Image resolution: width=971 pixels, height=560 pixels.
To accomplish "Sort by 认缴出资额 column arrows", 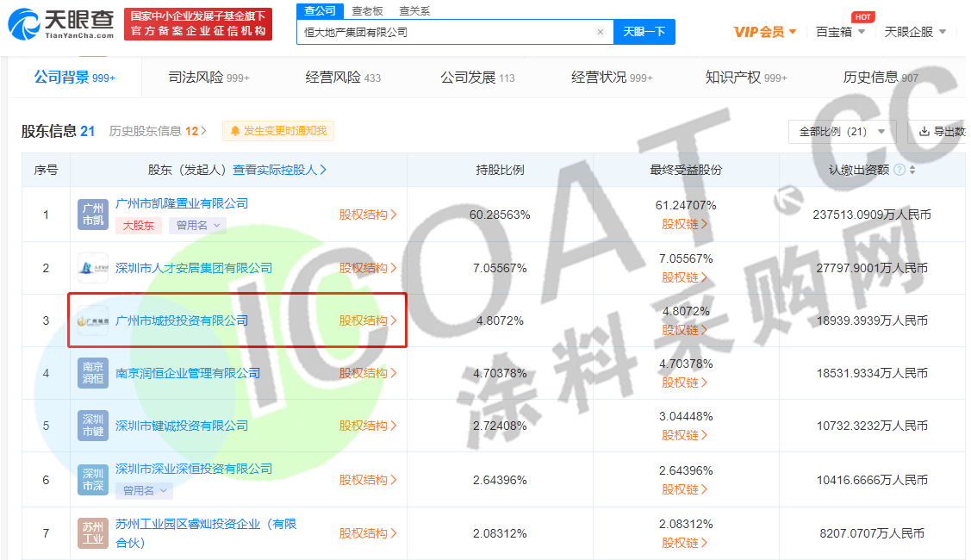I will (912, 170).
